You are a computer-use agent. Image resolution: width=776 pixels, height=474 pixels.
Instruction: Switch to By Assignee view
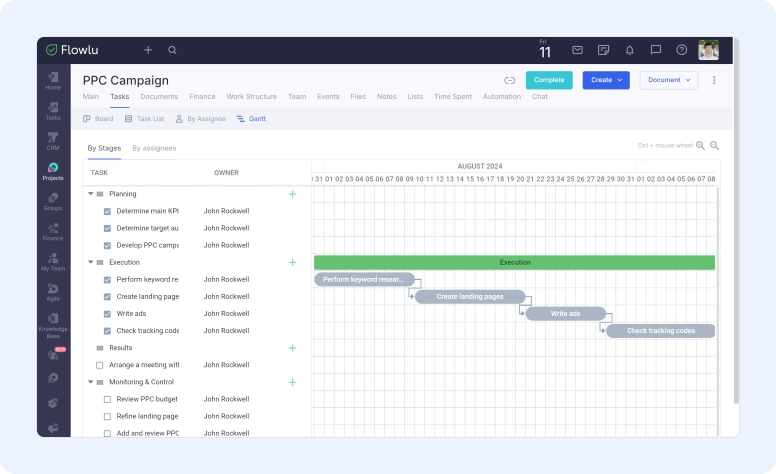tap(200, 119)
